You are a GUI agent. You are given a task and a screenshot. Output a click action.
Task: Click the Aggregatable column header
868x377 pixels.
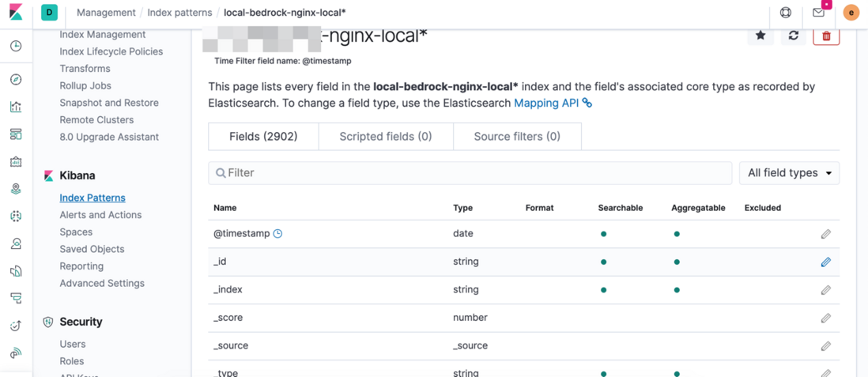click(x=698, y=208)
